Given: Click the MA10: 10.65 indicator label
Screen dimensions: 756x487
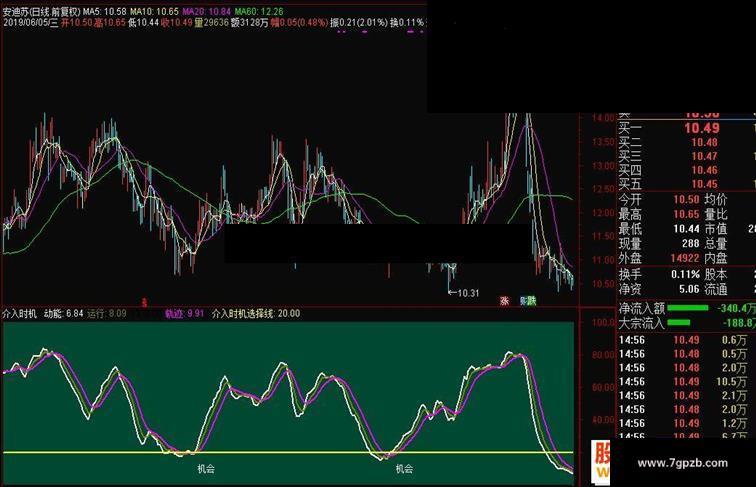Looking at the screenshot, I should [x=154, y=12].
